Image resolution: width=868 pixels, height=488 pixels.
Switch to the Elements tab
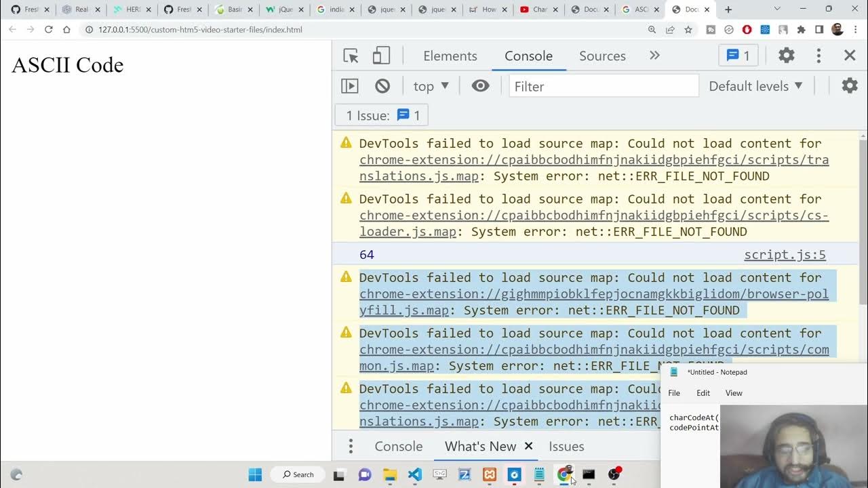click(450, 56)
